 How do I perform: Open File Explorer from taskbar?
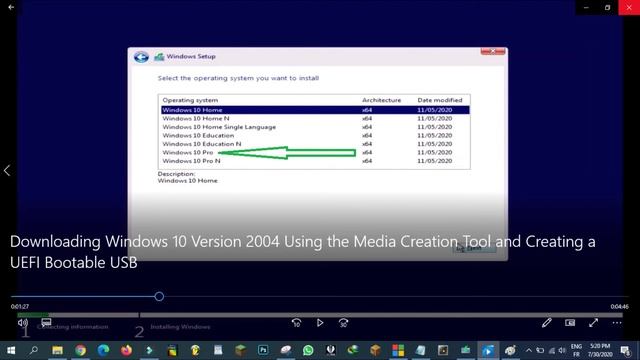57,350
